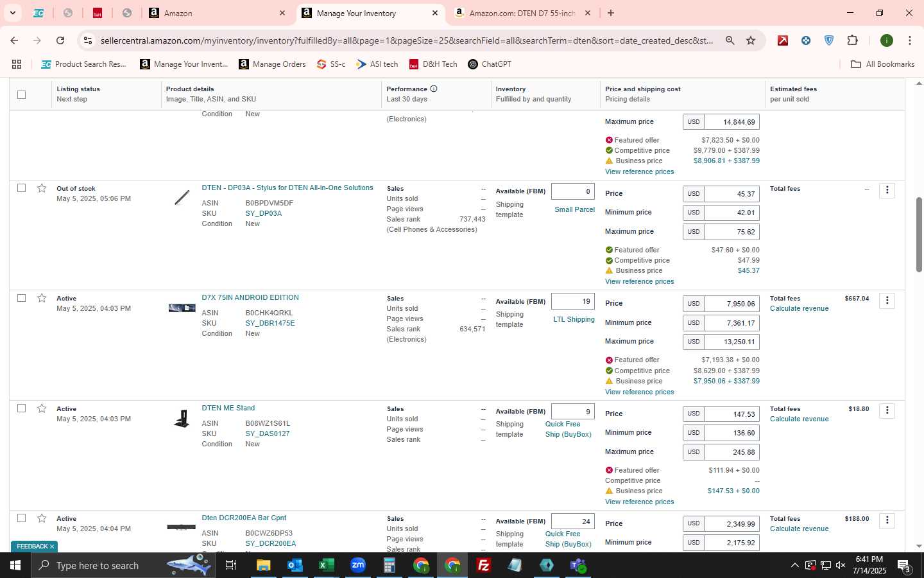The width and height of the screenshot is (924, 578).
Task: Bookmark this page with star icon
Action: 751,40
